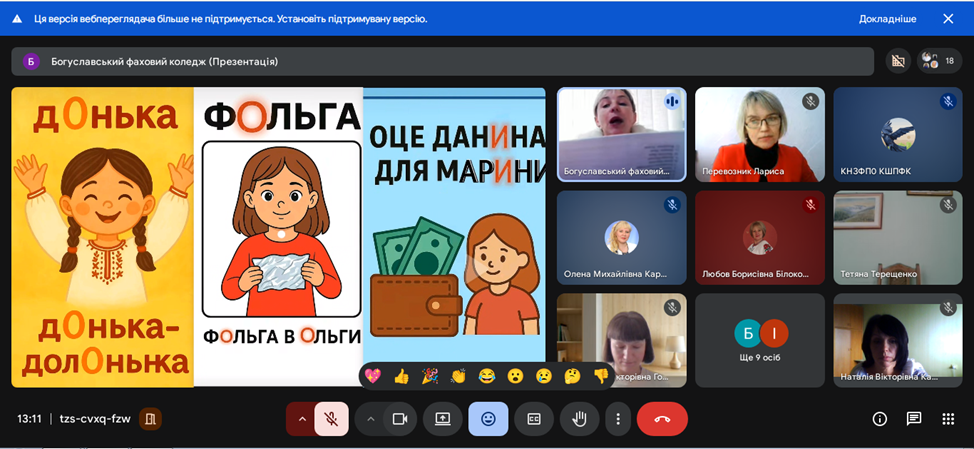Select the Богуславський фаховий speaker tile
Viewport: 974px width, 449px height.
(x=621, y=134)
